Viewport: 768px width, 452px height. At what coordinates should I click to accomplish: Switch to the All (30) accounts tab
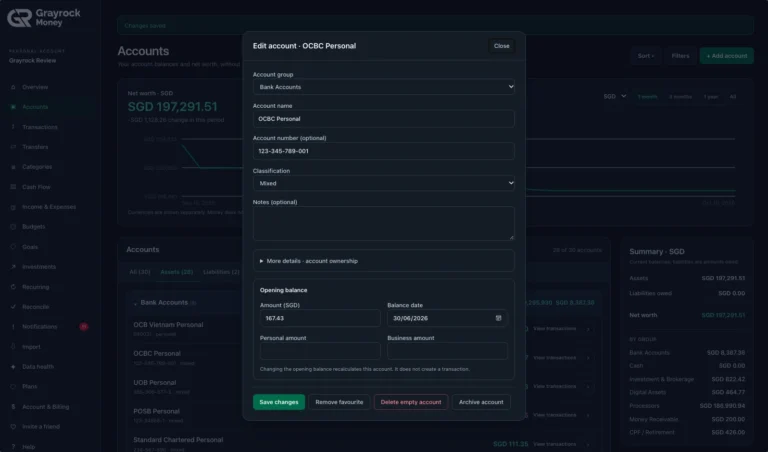click(x=140, y=272)
